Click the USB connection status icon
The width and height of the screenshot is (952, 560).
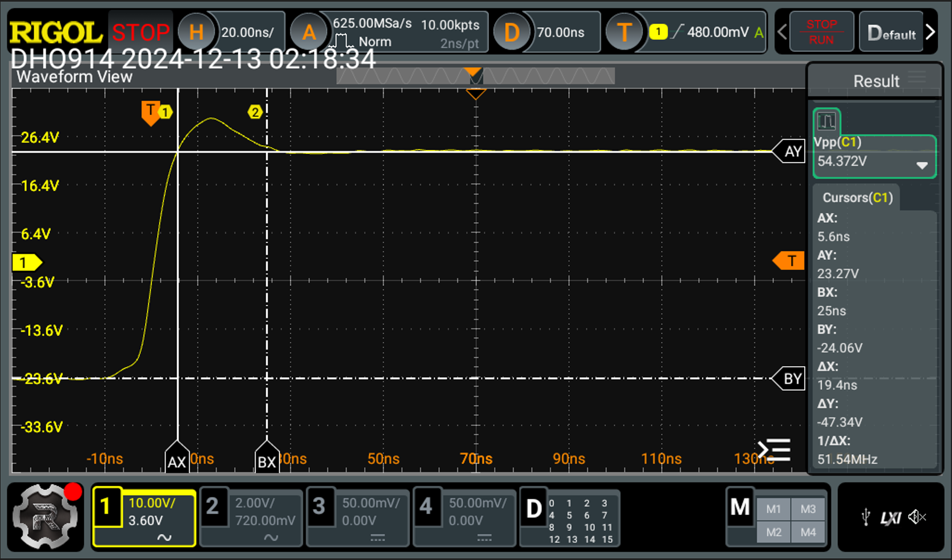(x=866, y=518)
